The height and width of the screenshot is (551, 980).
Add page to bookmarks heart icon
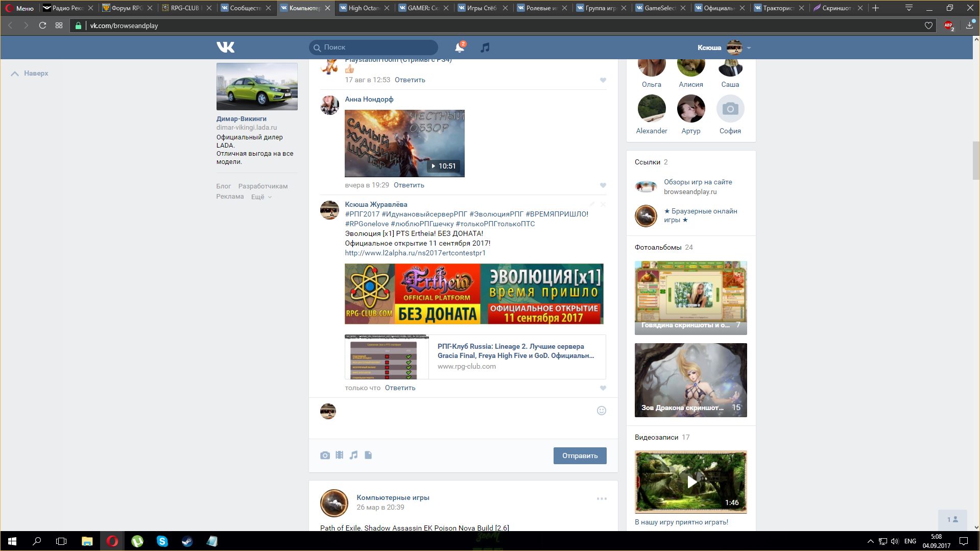tap(928, 26)
